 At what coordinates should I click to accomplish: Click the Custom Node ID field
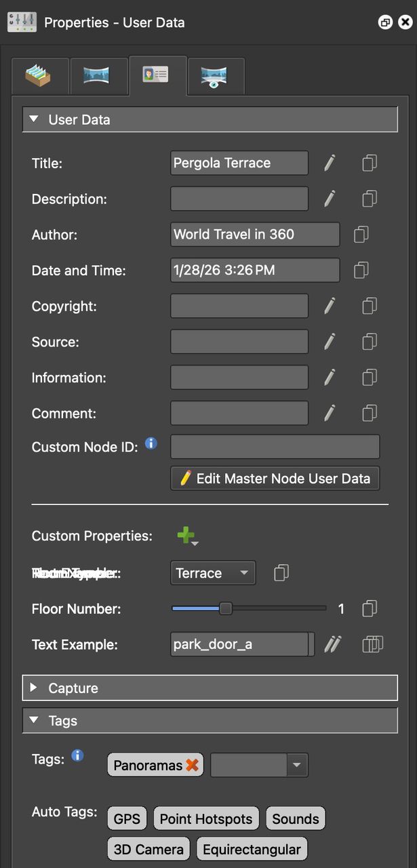click(275, 447)
